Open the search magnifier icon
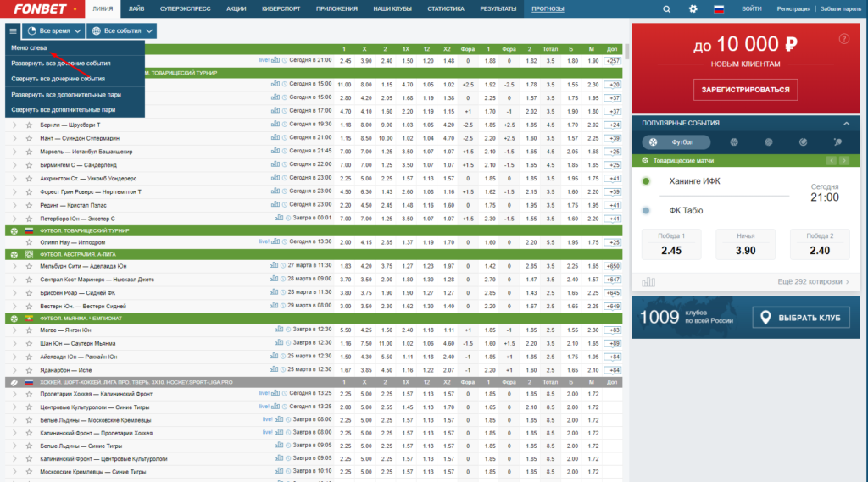Viewport: 868px width, 482px height. point(666,8)
